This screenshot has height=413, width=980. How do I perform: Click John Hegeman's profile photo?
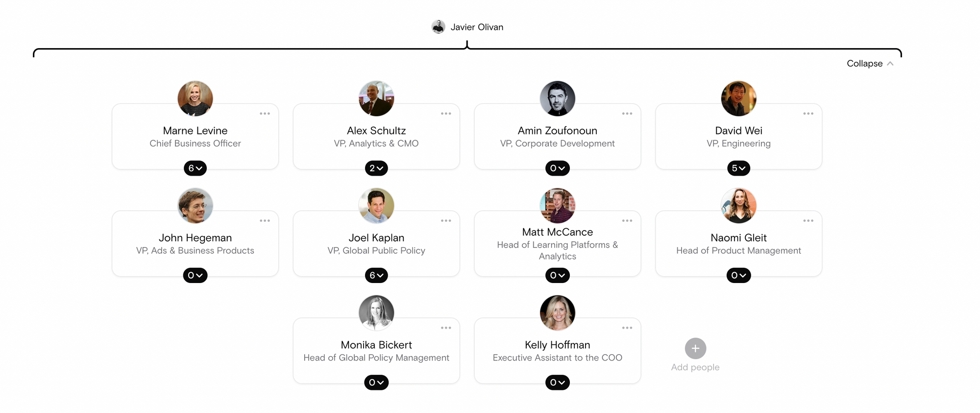(195, 206)
